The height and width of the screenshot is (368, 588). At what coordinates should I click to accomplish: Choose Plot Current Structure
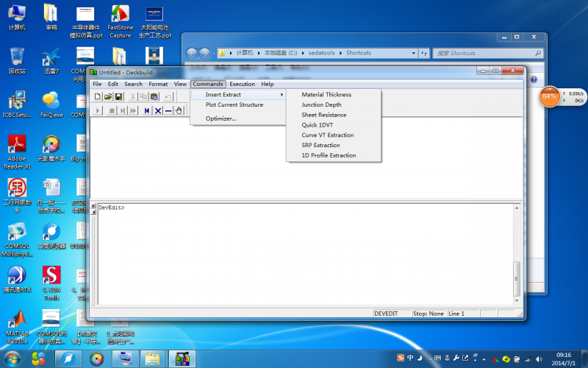pos(238,105)
